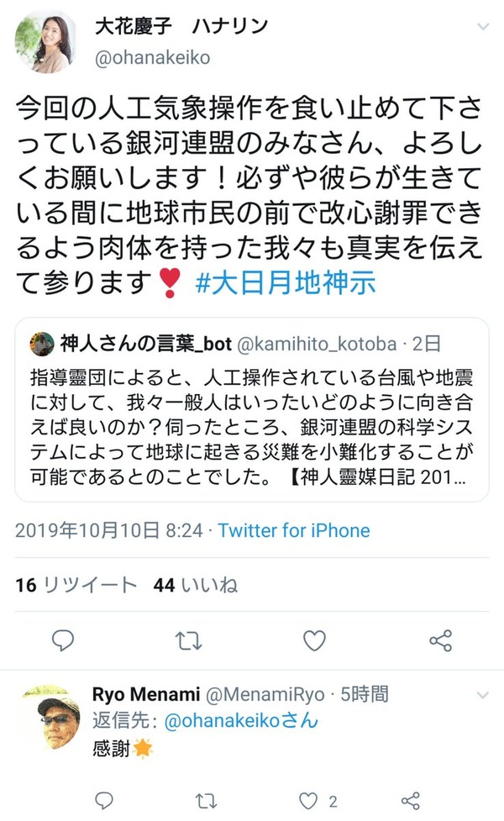The image size is (504, 821).
Task: Retweet the main tweet by ohanakeiko
Action: [x=188, y=640]
